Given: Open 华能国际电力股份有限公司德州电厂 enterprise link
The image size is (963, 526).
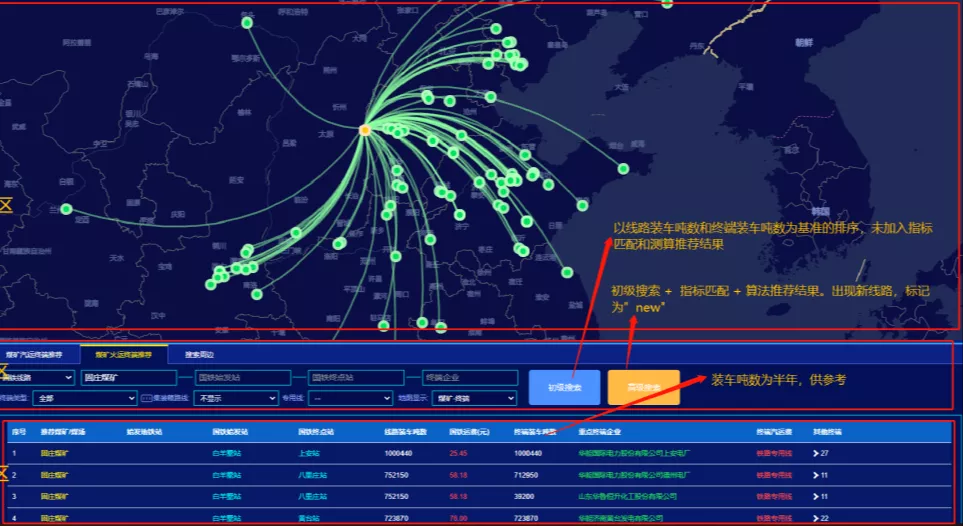Looking at the screenshot, I should click(634, 475).
